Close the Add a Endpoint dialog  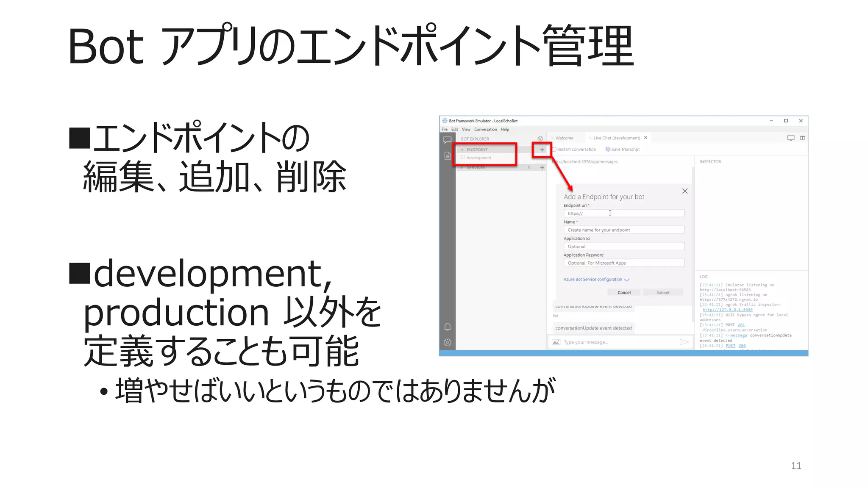[684, 191]
